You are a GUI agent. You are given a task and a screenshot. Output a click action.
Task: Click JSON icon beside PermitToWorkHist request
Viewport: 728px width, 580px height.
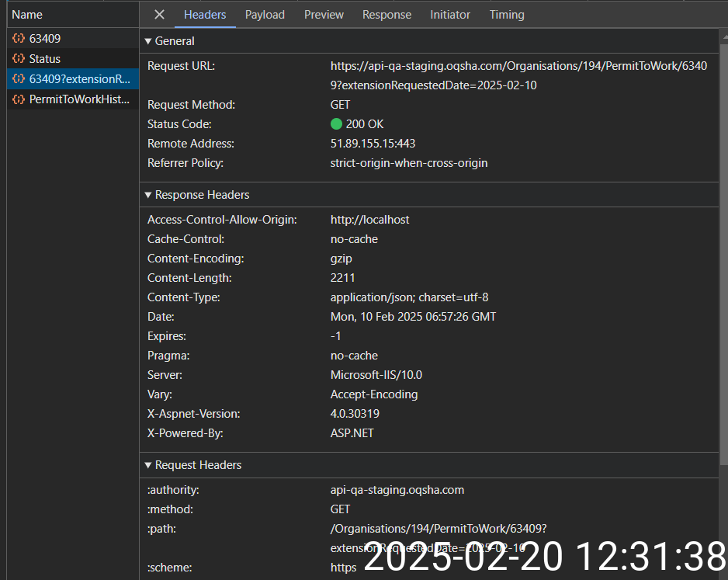18,99
